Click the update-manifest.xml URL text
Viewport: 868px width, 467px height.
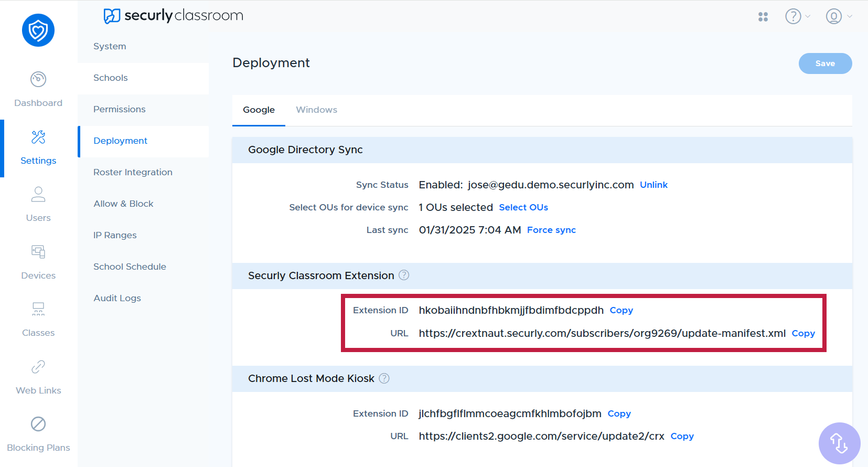pos(602,333)
